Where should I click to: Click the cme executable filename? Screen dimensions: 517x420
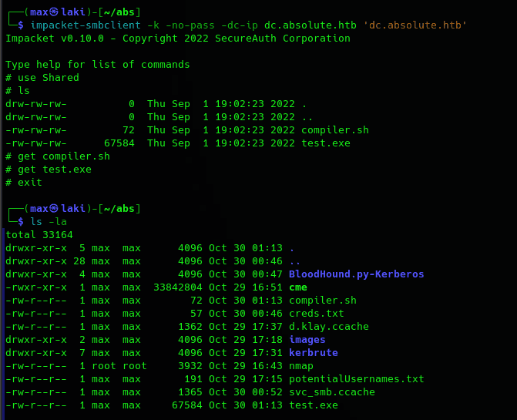(x=298, y=287)
